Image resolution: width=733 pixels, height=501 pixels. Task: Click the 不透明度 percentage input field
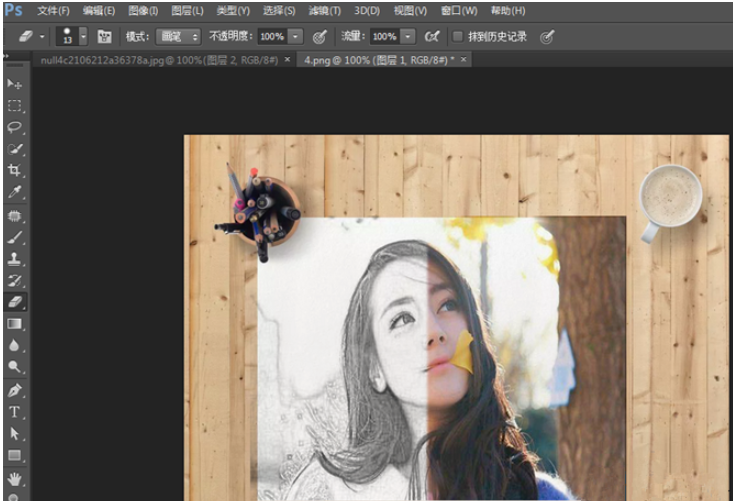[272, 36]
